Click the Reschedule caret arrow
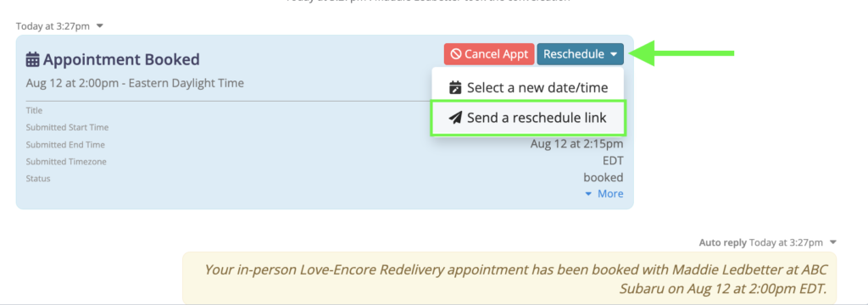868x305 pixels. pos(614,55)
